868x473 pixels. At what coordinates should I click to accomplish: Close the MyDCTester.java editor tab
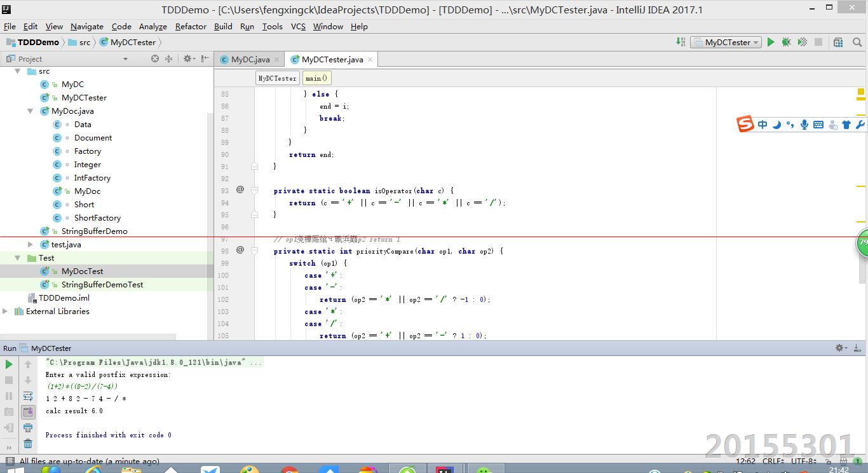click(x=370, y=59)
